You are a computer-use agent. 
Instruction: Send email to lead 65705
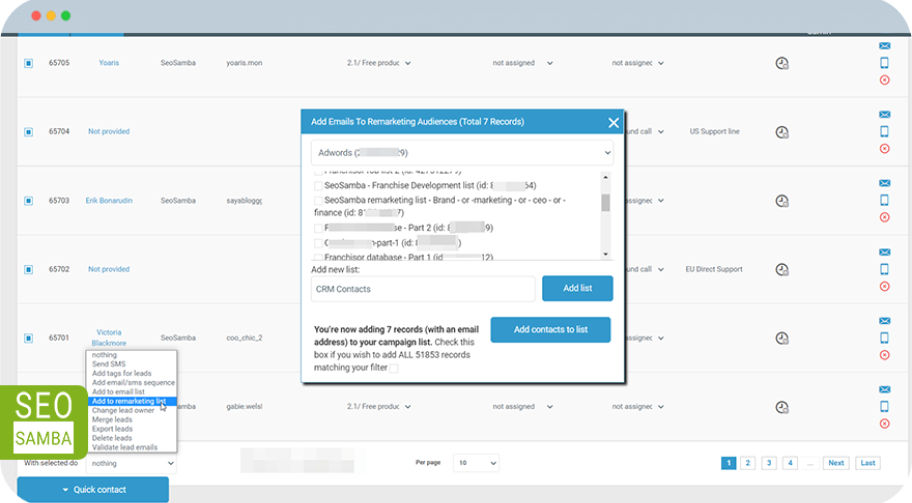click(884, 46)
